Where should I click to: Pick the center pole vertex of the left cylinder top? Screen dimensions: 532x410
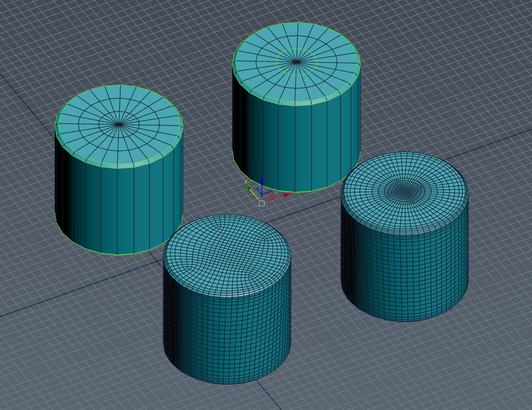[x=119, y=125]
